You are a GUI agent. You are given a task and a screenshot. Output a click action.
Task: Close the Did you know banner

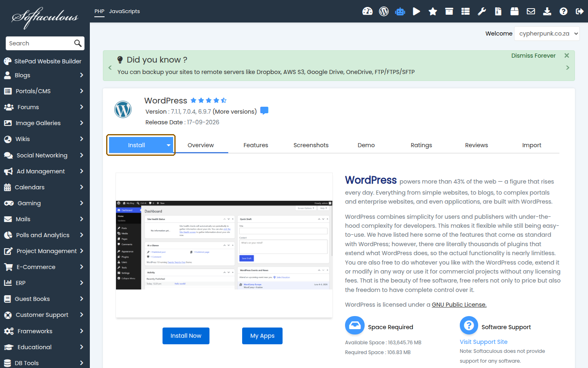(x=567, y=56)
